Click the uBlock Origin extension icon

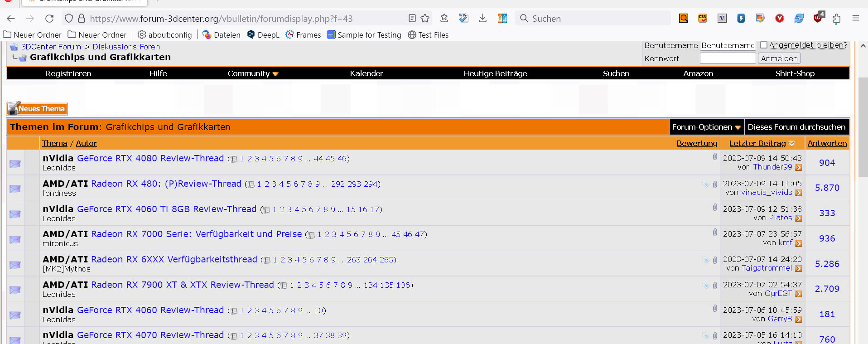click(x=818, y=18)
